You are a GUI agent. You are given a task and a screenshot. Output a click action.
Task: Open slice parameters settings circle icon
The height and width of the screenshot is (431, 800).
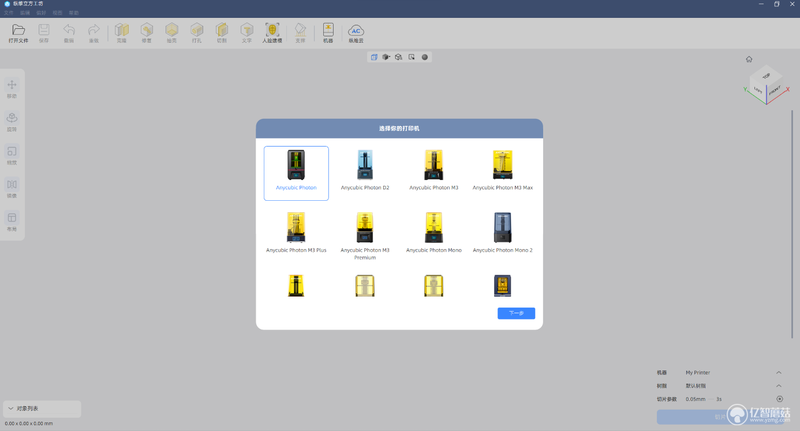tap(780, 399)
